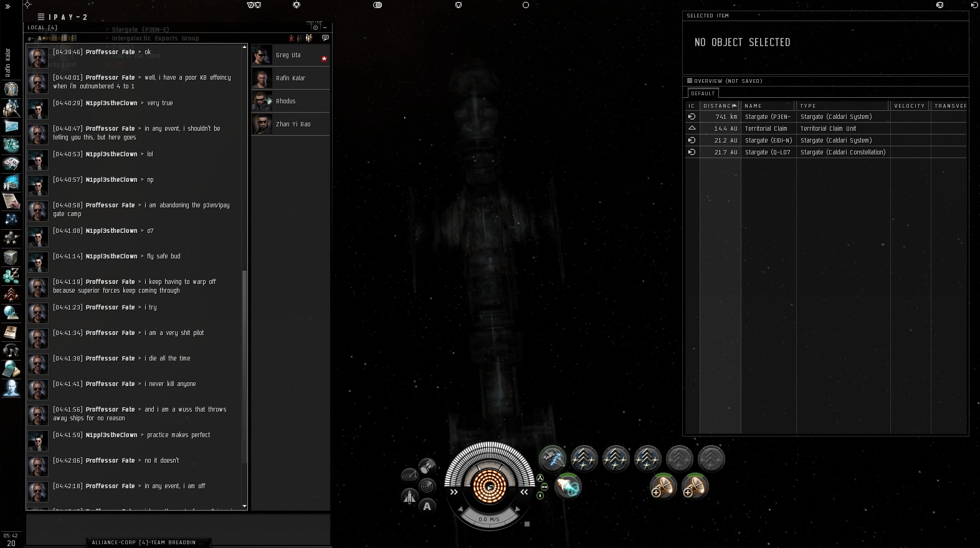Click the Name column header in Overview

coord(769,105)
